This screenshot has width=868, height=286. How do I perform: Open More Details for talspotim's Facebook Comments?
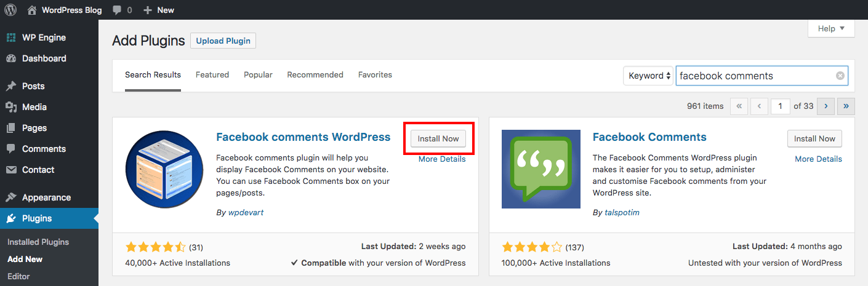(818, 159)
